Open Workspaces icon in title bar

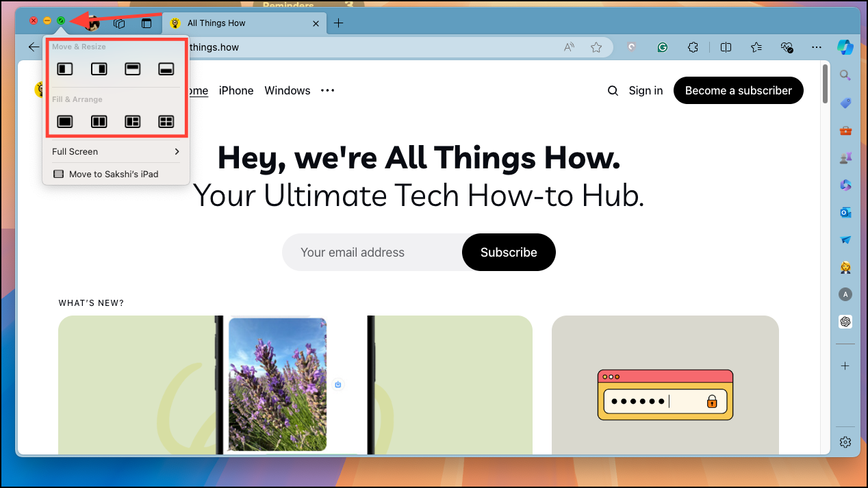click(119, 23)
